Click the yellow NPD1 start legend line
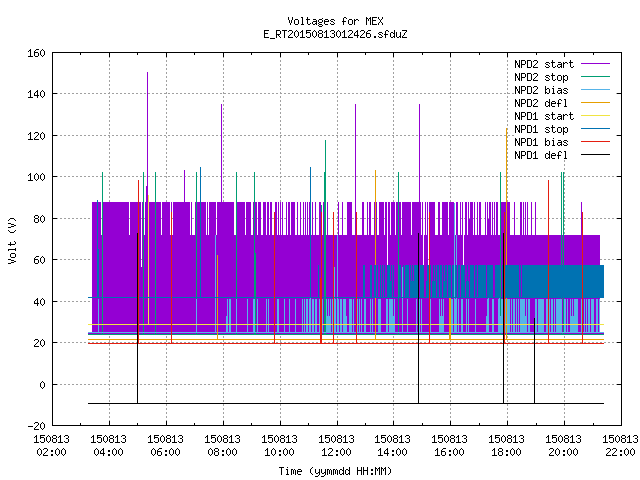This screenshot has height=480, width=640. [595, 116]
